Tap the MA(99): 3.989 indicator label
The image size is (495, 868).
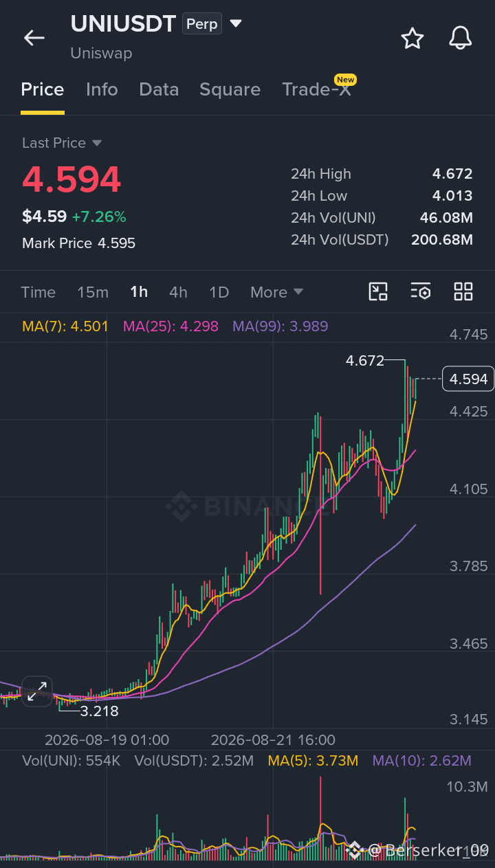point(280,326)
